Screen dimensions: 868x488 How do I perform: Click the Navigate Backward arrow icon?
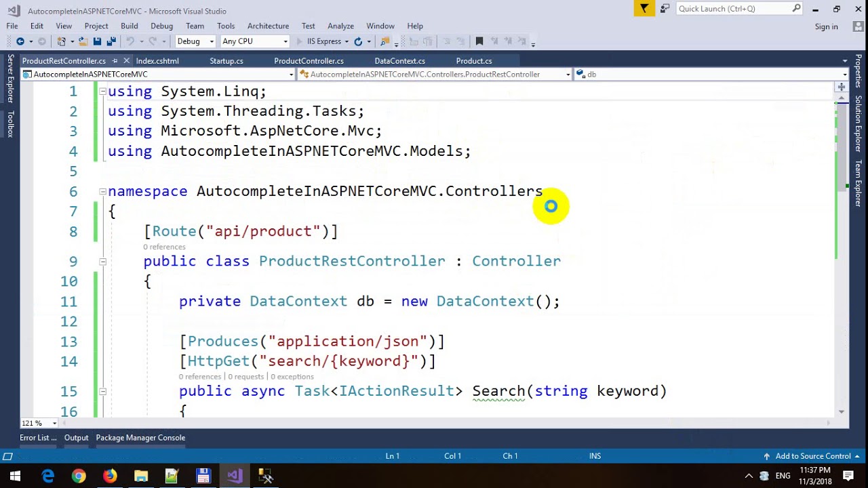[x=20, y=41]
